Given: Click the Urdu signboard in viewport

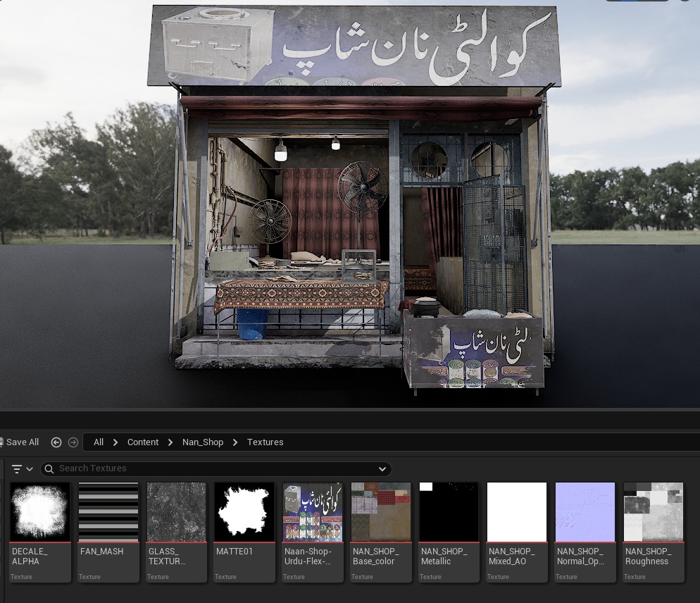Looking at the screenshot, I should [x=354, y=46].
